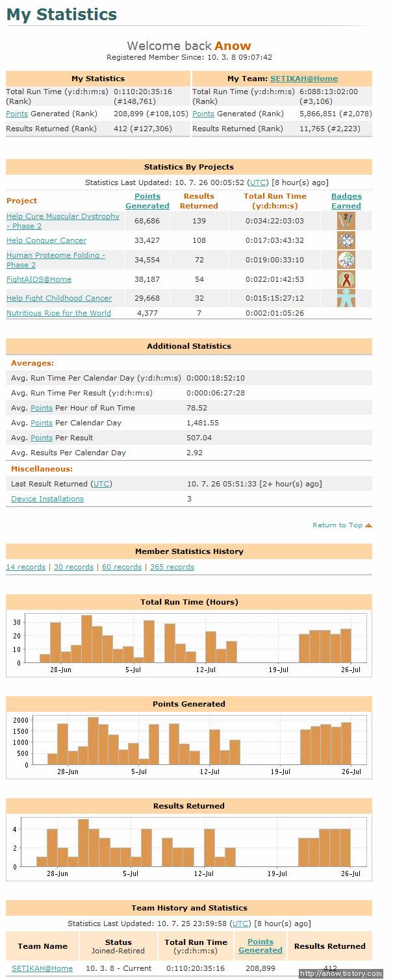Click the Total Run Time (Hours) bar chart
Screen dimensions: 393x980
(x=189, y=643)
